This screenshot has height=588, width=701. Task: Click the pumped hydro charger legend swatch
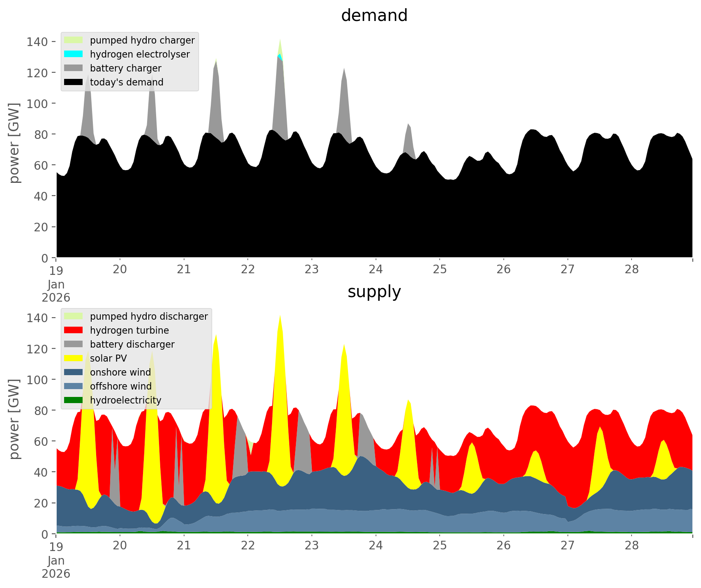(74, 40)
